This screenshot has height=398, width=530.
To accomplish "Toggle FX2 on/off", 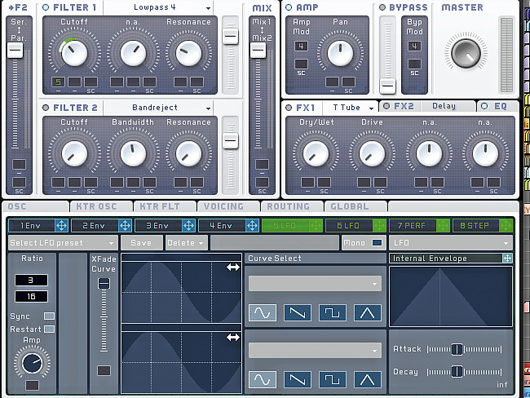I will (386, 106).
